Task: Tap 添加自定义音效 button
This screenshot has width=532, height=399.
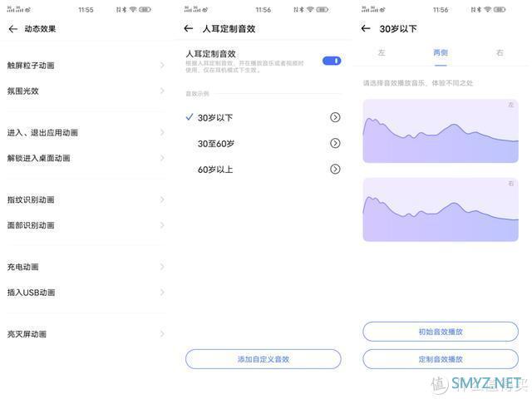Action: [x=263, y=359]
